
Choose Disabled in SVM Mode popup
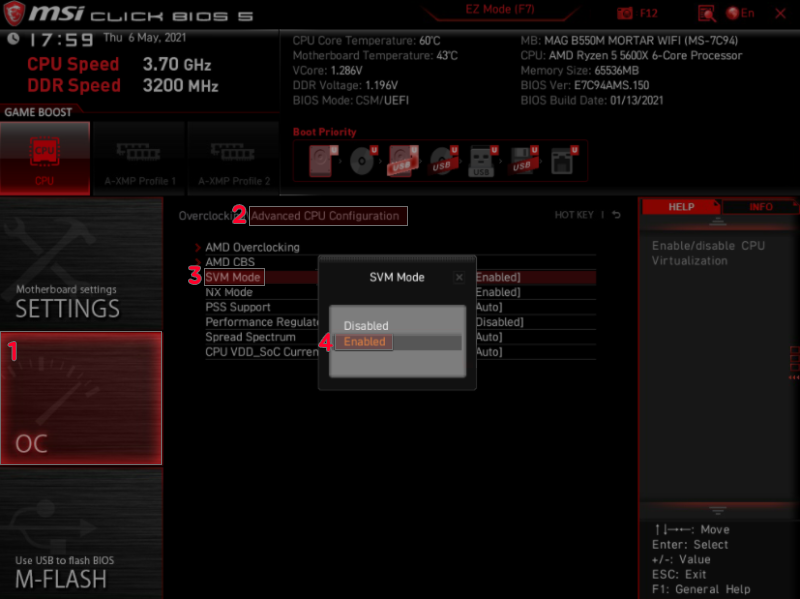pos(366,326)
